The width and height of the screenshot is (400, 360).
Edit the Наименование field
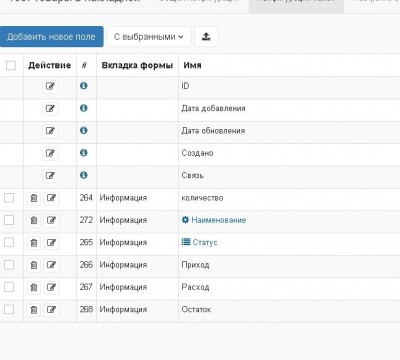(51, 220)
